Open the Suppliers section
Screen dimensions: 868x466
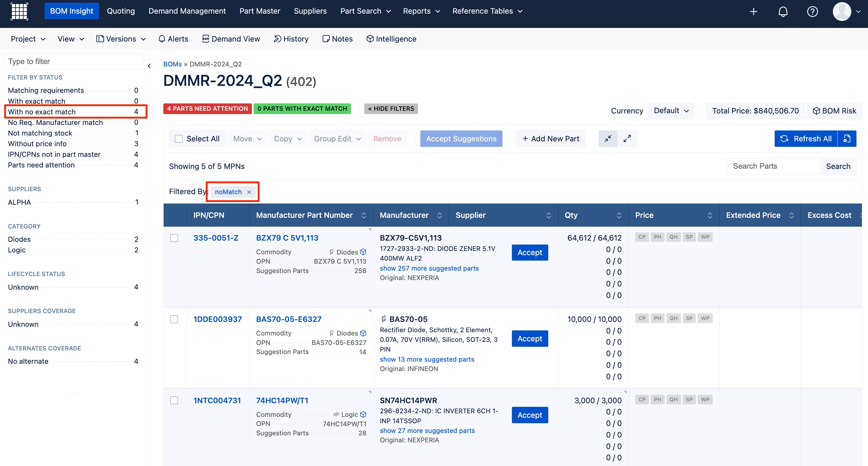[x=310, y=11]
